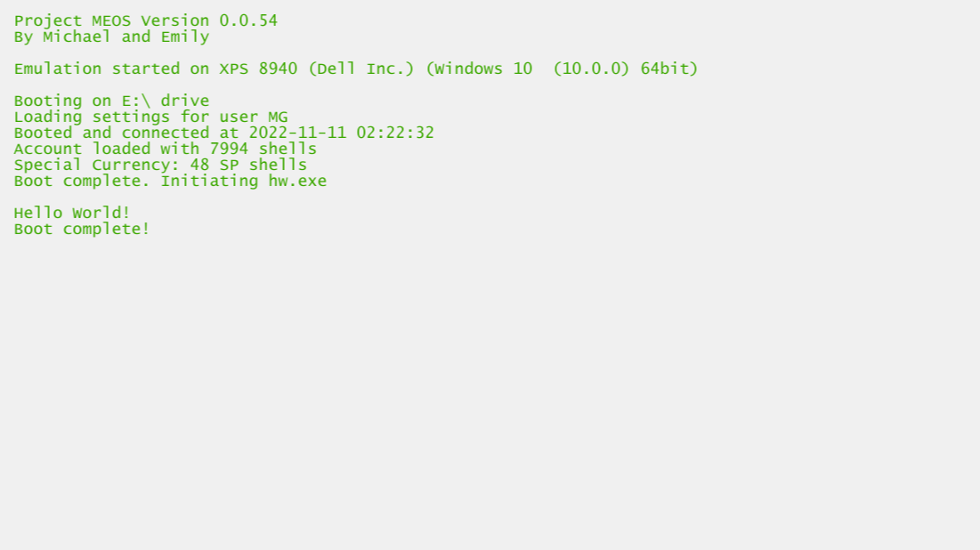Click the 'Project MEOS Version 0.0.54' line
Screen dimensions: 980x550
(x=146, y=20)
